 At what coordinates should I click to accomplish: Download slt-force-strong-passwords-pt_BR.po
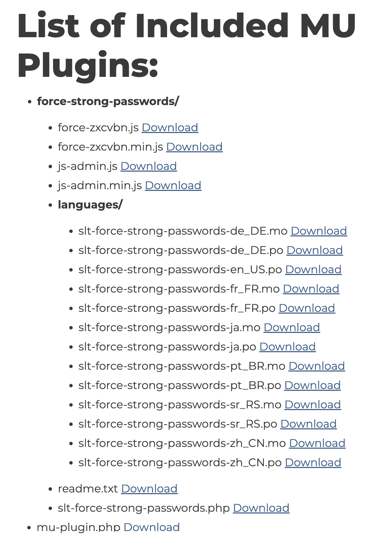click(x=312, y=385)
